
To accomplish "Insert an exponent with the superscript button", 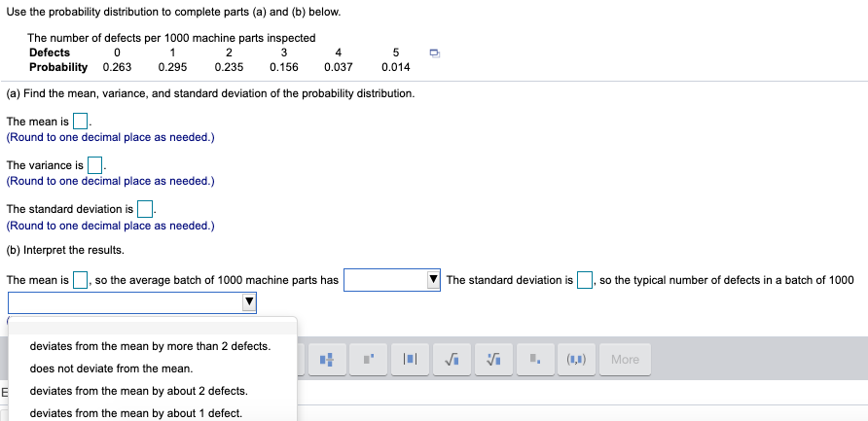I will click(x=369, y=360).
